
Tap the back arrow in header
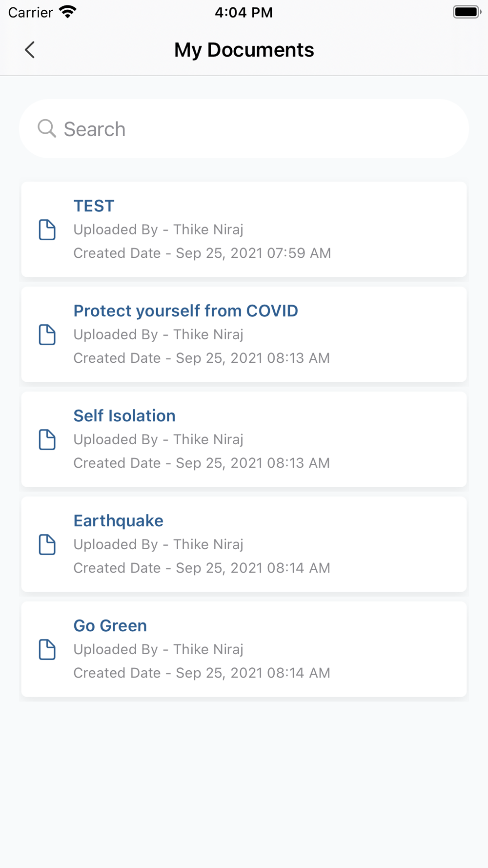point(30,50)
